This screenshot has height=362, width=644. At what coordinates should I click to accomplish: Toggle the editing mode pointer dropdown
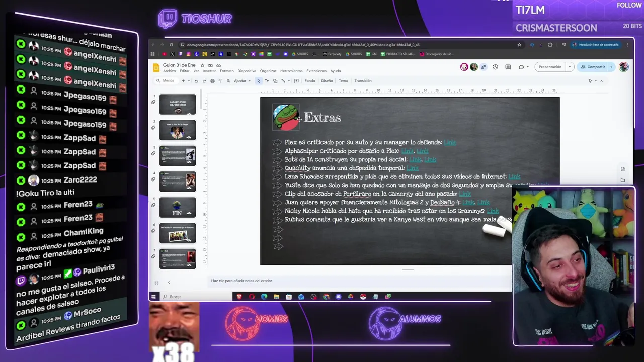593,81
